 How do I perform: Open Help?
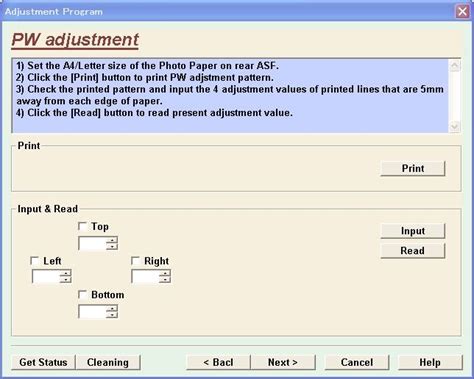point(430,362)
